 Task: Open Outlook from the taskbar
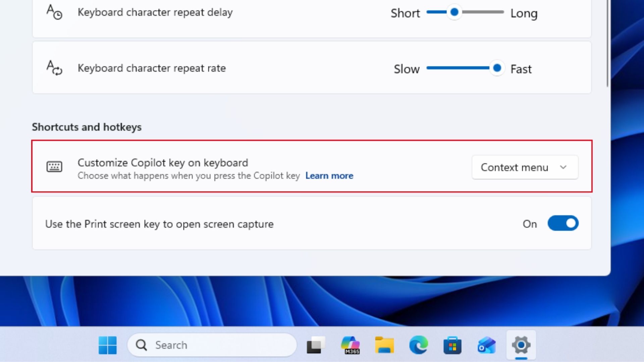click(x=487, y=345)
